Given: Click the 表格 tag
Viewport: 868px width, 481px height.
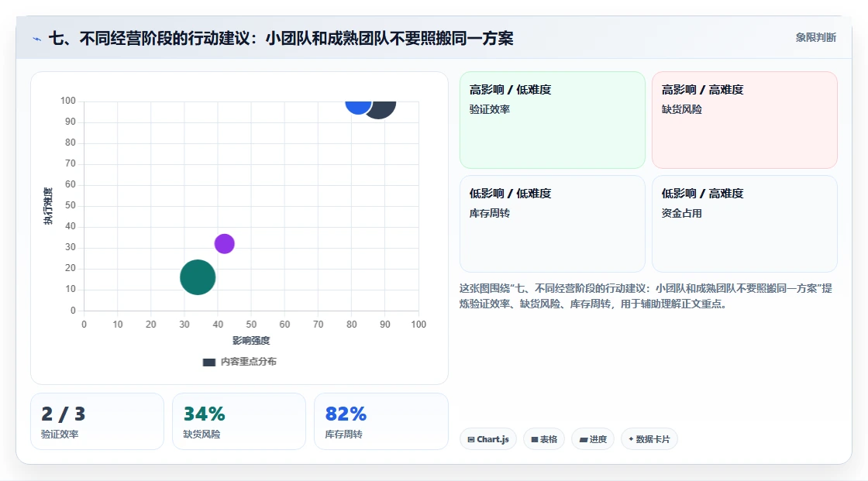Looking at the screenshot, I should click(544, 439).
